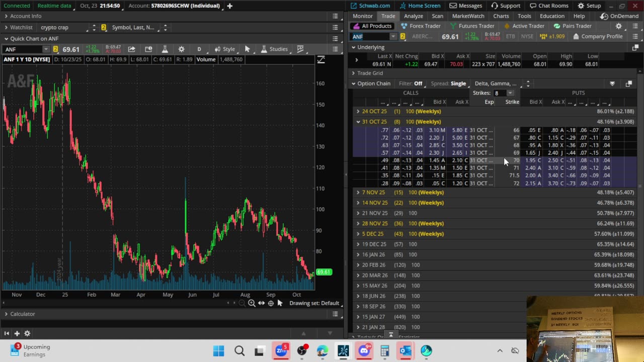
Task: Zoom in on the chart
Action: click(252, 303)
